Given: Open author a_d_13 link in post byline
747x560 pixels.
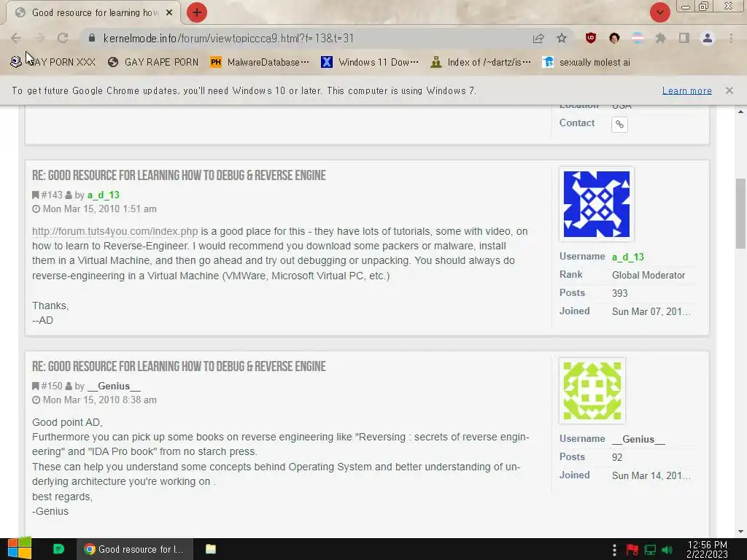Looking at the screenshot, I should [104, 195].
